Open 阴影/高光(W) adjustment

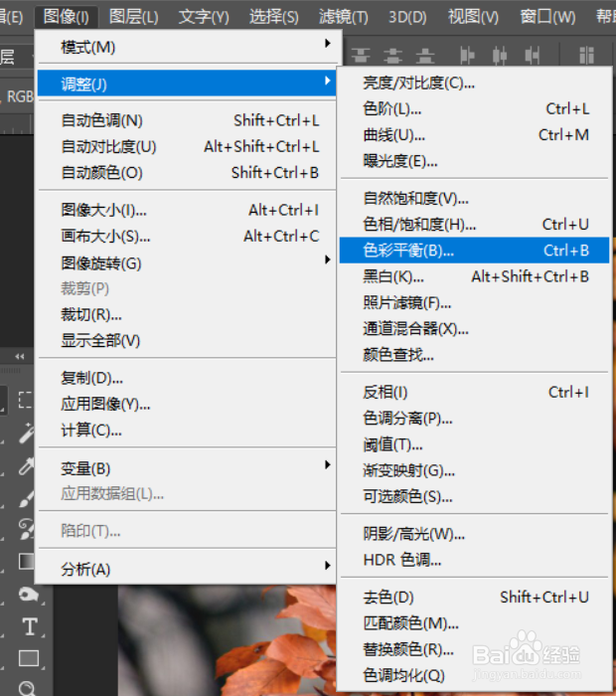475,534
